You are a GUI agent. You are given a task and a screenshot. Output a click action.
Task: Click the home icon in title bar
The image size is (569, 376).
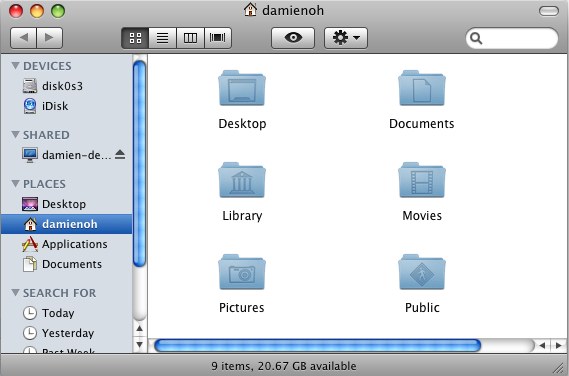250,10
